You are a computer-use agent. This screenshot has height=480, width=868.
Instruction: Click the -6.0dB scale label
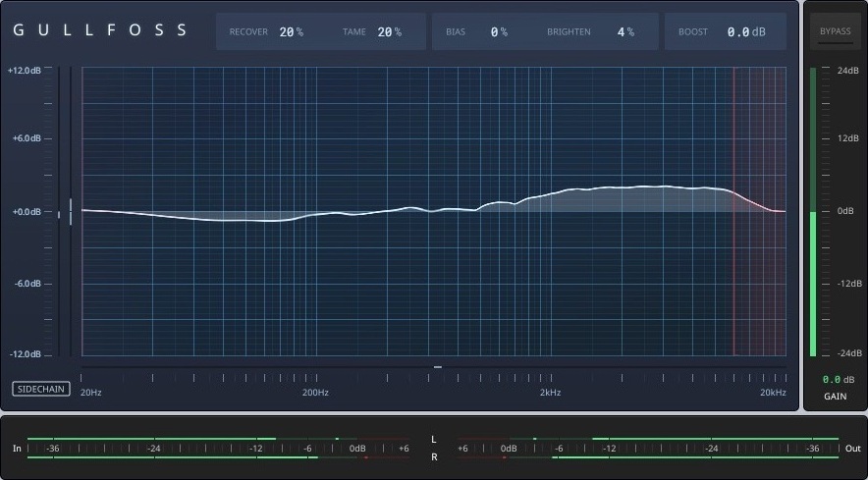click(27, 284)
